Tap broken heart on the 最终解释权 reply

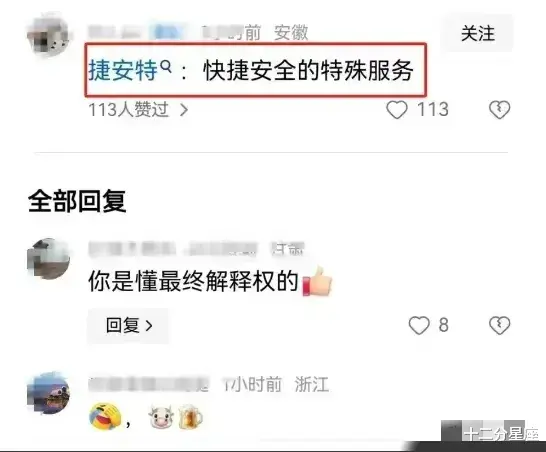[x=499, y=325]
